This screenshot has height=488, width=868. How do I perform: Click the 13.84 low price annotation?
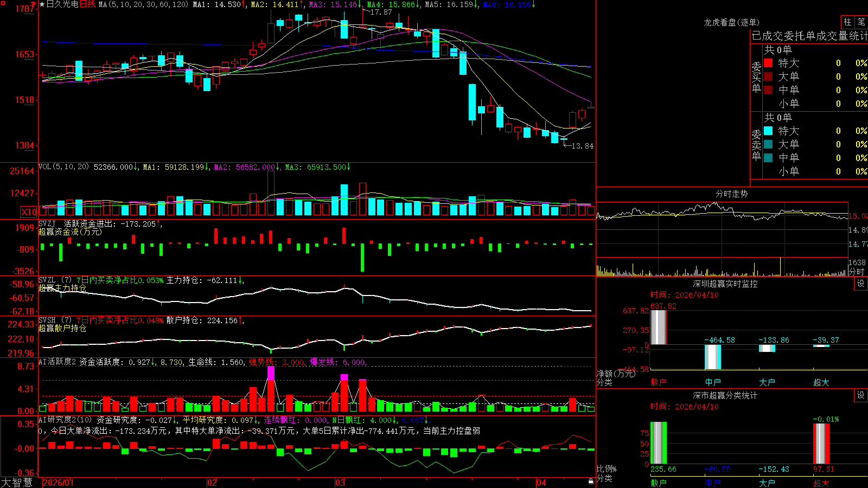click(x=583, y=146)
